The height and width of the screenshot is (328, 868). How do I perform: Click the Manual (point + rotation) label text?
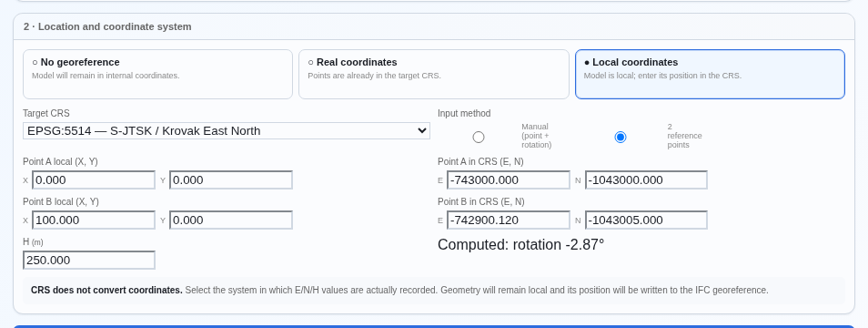click(x=537, y=136)
